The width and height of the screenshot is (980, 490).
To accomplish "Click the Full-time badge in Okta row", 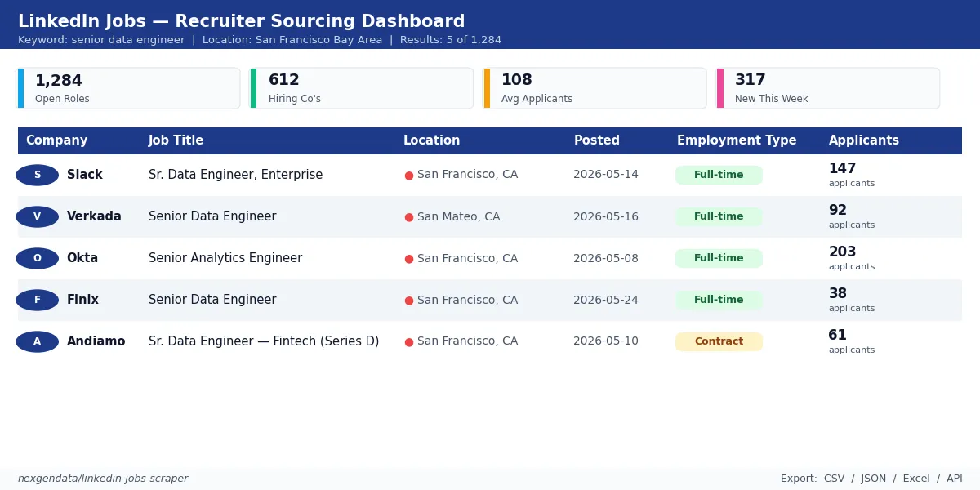I will coord(719,259).
